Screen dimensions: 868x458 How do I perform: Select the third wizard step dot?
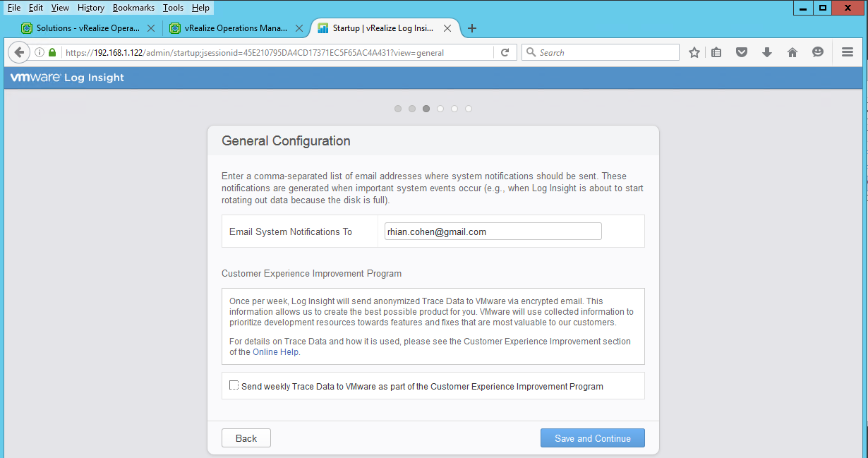click(x=426, y=109)
